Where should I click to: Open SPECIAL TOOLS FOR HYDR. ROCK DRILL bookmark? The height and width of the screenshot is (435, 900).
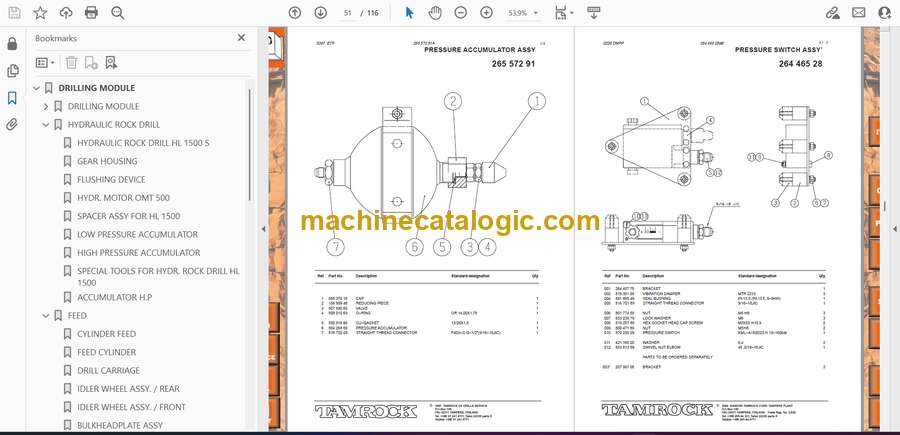[158, 277]
